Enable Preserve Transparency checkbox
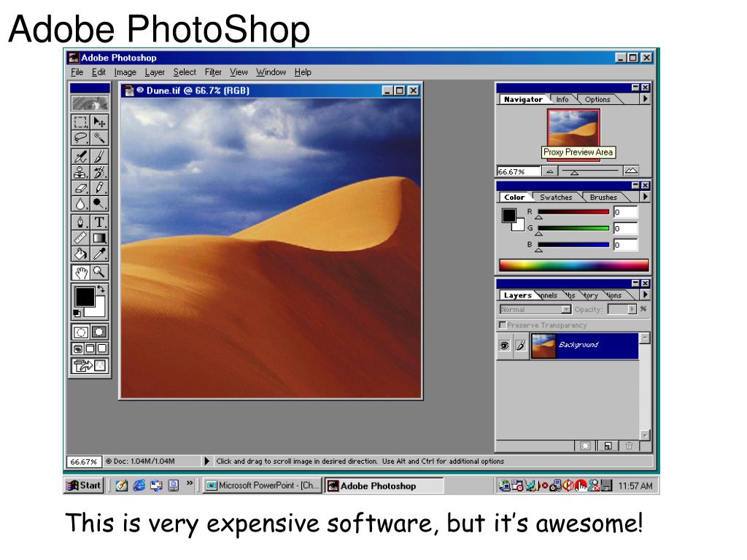This screenshot has height=560, width=747. tap(502, 324)
